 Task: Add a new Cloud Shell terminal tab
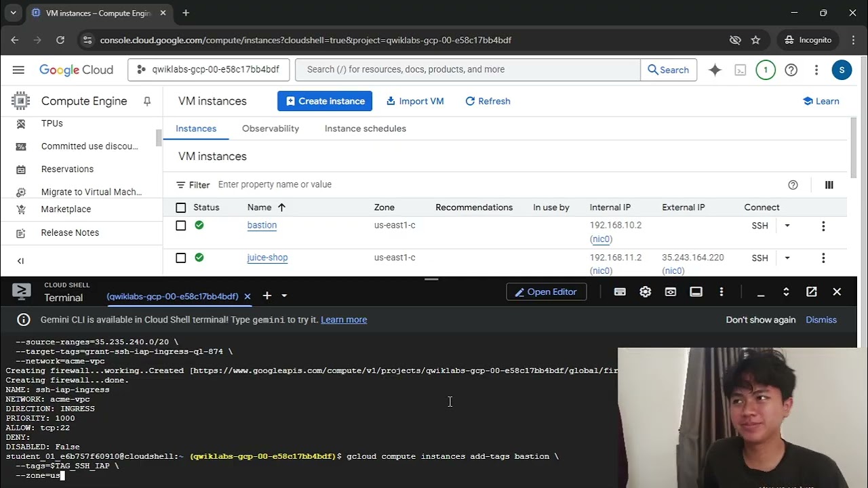pyautogui.click(x=267, y=296)
